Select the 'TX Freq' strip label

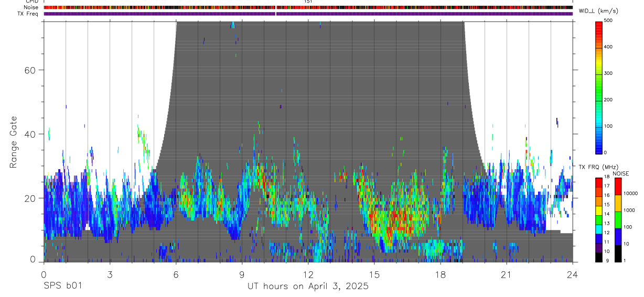point(28,14)
